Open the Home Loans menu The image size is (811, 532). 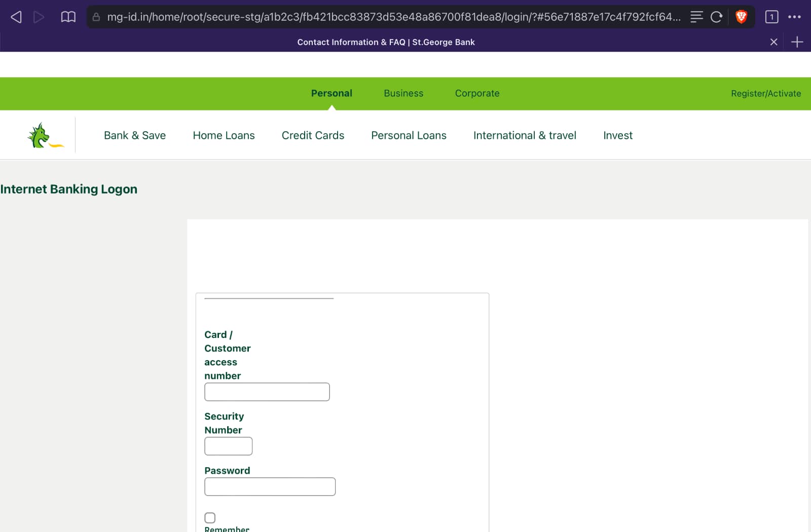coord(224,135)
